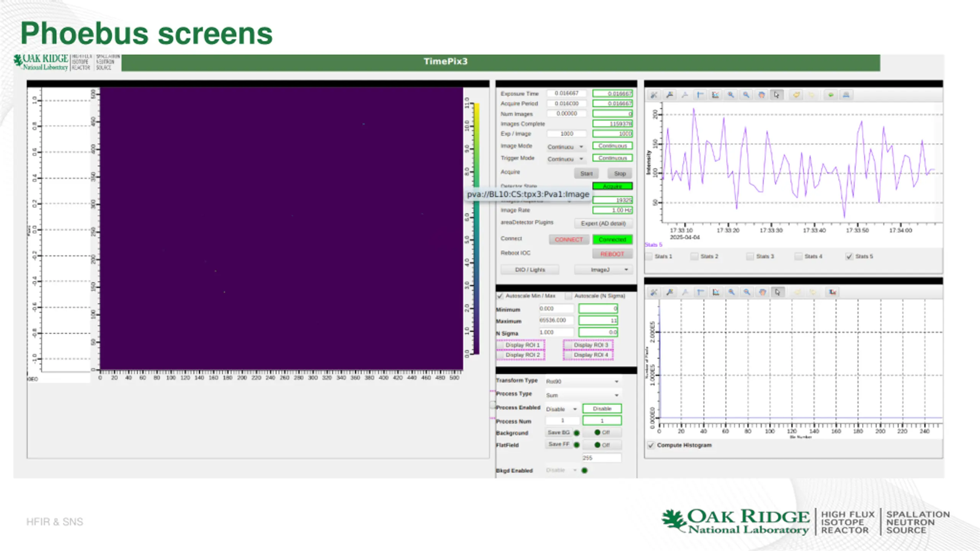Image resolution: width=980 pixels, height=551 pixels.
Task: Toggle Display ROI 2
Action: (521, 355)
